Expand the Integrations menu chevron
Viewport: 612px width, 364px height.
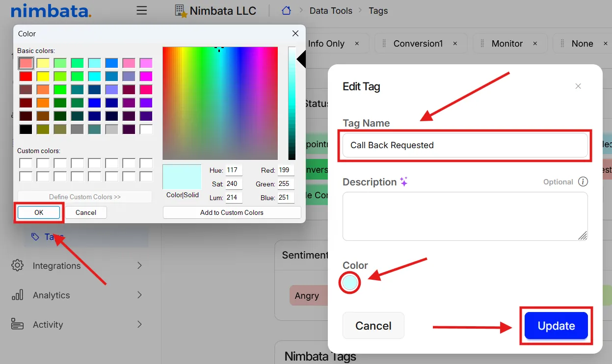[x=139, y=265]
